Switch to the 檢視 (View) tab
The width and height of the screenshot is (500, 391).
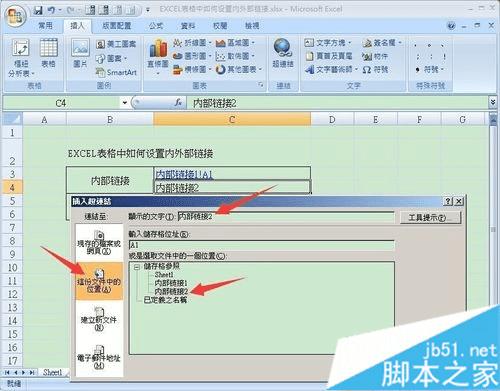point(252,26)
